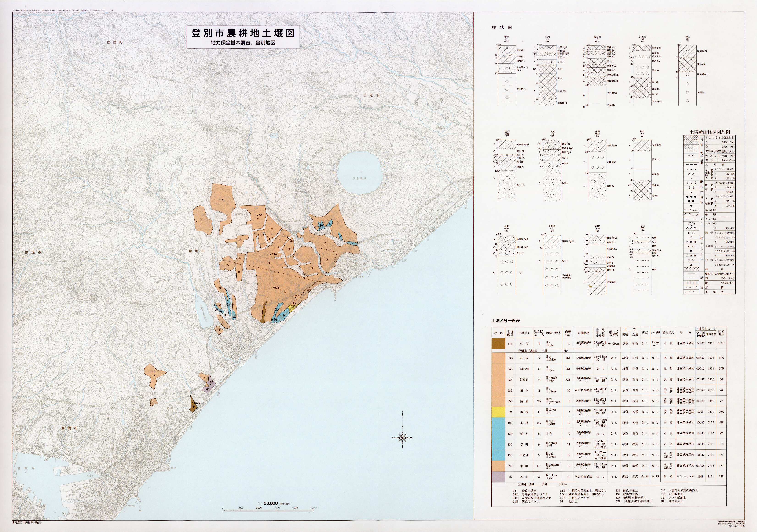Click the map title 登別市農耕地土壌図
Viewport: 757px width, 532px height.
click(x=243, y=33)
